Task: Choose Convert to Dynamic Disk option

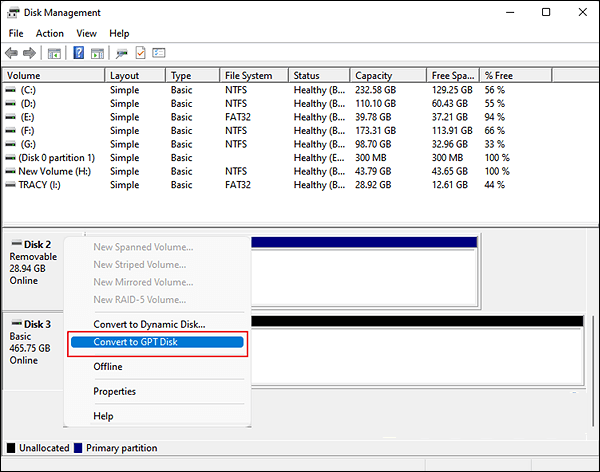Action: [x=149, y=324]
